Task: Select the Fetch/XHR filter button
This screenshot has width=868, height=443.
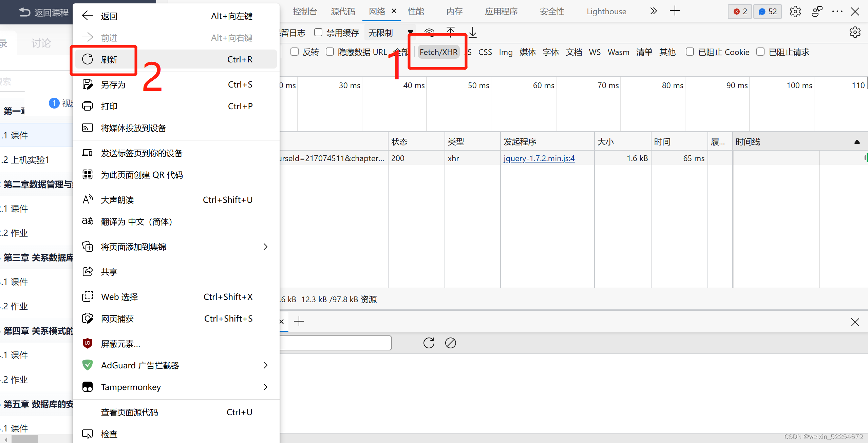Action: [x=438, y=52]
